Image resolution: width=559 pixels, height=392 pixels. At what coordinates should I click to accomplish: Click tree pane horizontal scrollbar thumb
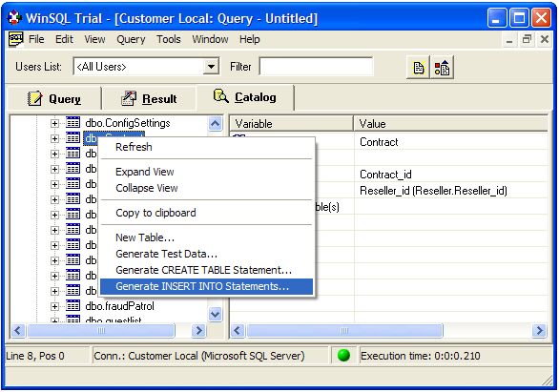[101, 331]
